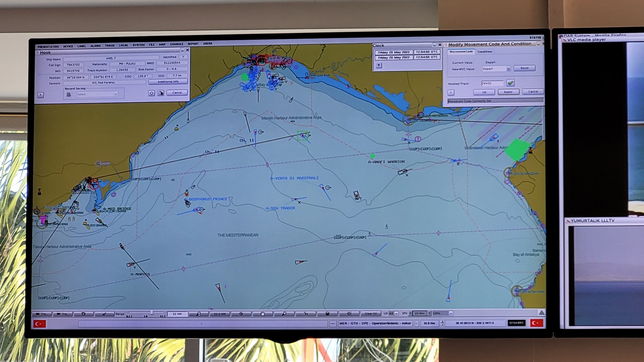Open the CONSOLE menu
Screen dimensions: 644x362
point(176,44)
